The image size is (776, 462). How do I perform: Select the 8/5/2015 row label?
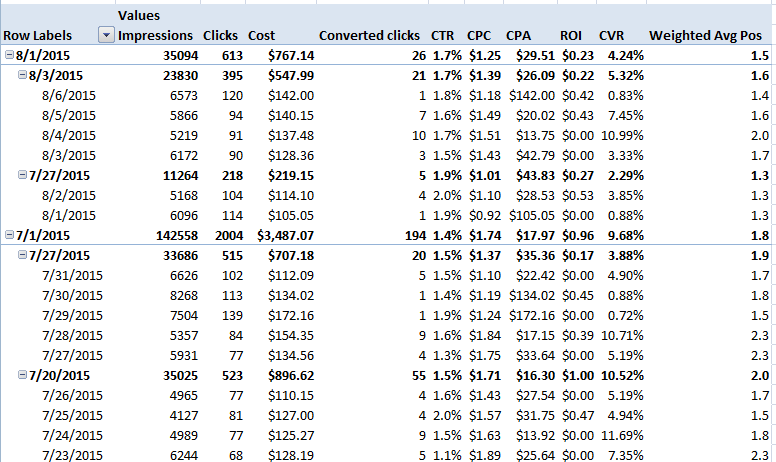pos(69,115)
